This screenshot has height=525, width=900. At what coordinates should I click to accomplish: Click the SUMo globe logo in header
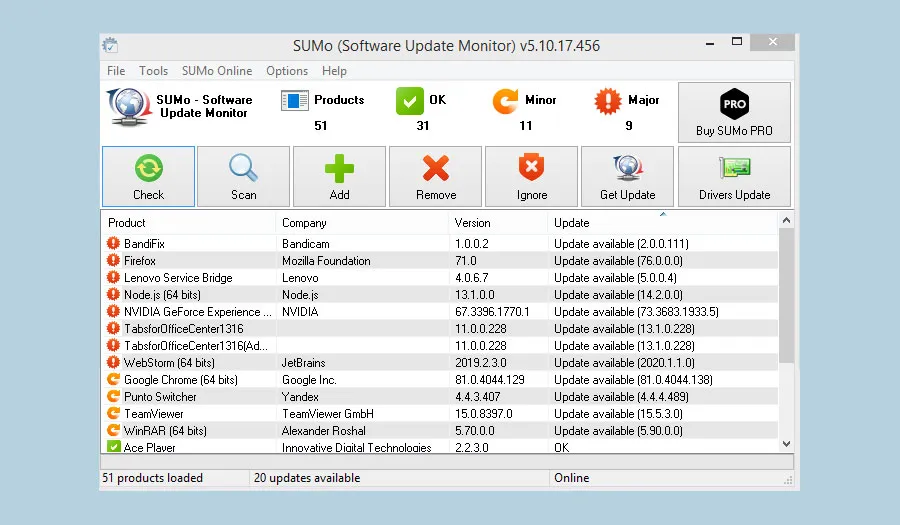tap(129, 107)
